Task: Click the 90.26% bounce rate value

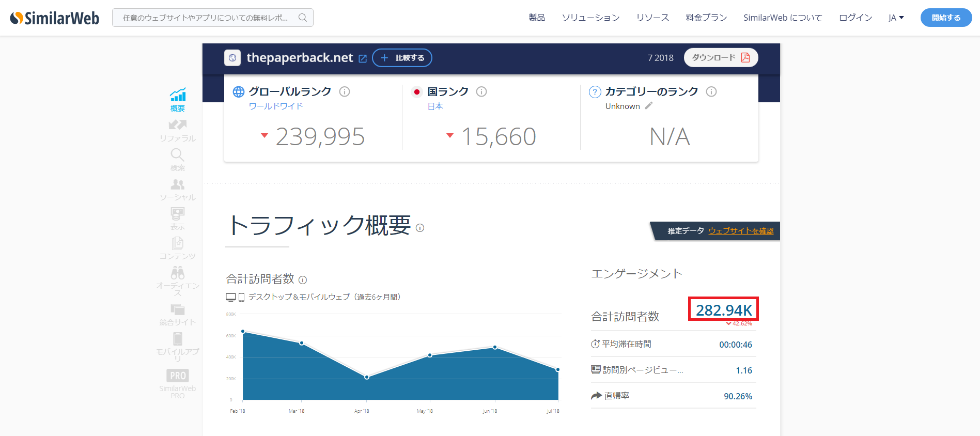Action: (x=738, y=396)
